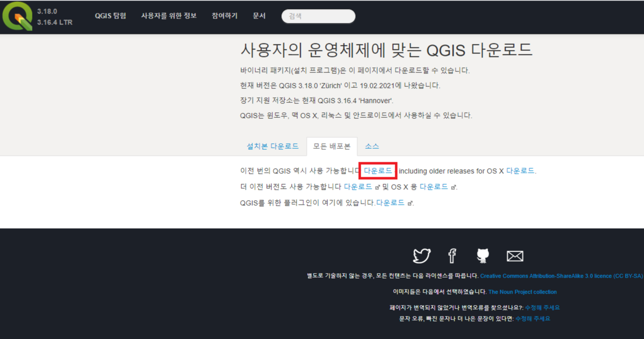Viewport: 644px width, 339px height.
Task: Click '수정해 주세요' link for translation errors
Action: [x=542, y=308]
